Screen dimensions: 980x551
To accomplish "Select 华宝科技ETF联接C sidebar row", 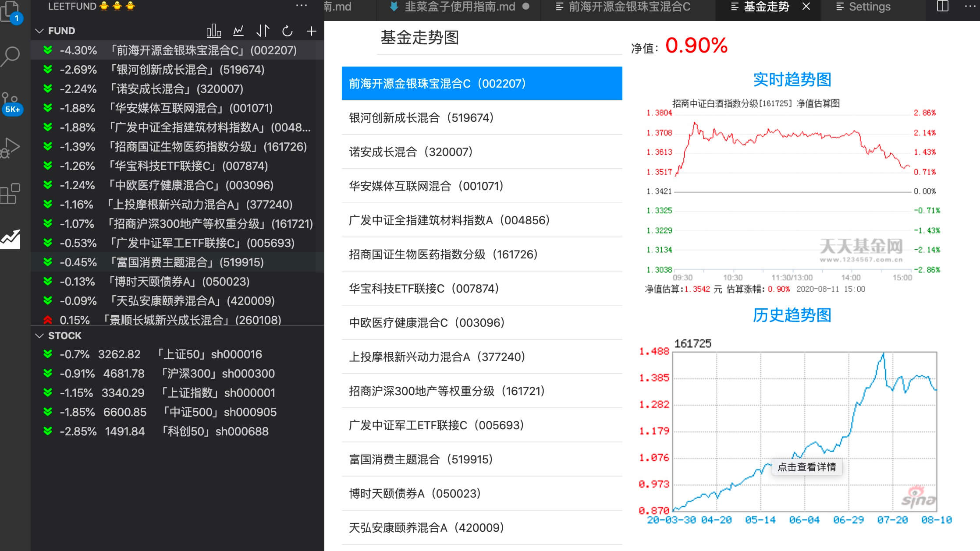I will [178, 166].
